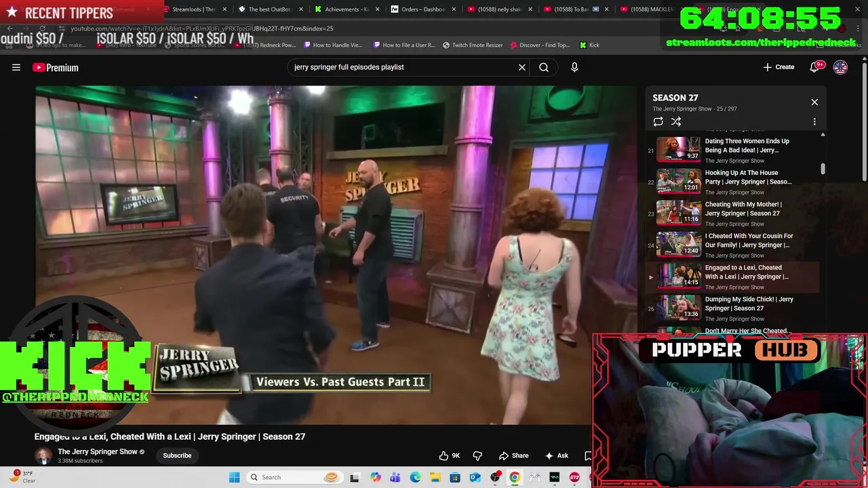
Task: Play 'Dumping My Side Chick!' video
Action: [732, 308]
